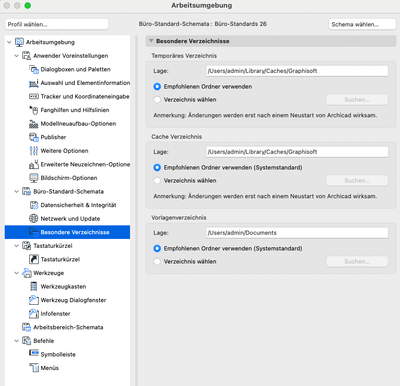Open Menüs settings page

tap(50, 368)
